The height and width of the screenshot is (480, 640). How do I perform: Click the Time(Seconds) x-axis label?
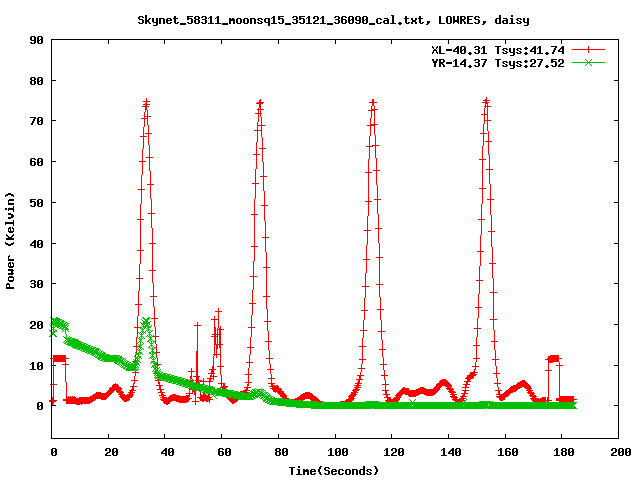point(334,471)
